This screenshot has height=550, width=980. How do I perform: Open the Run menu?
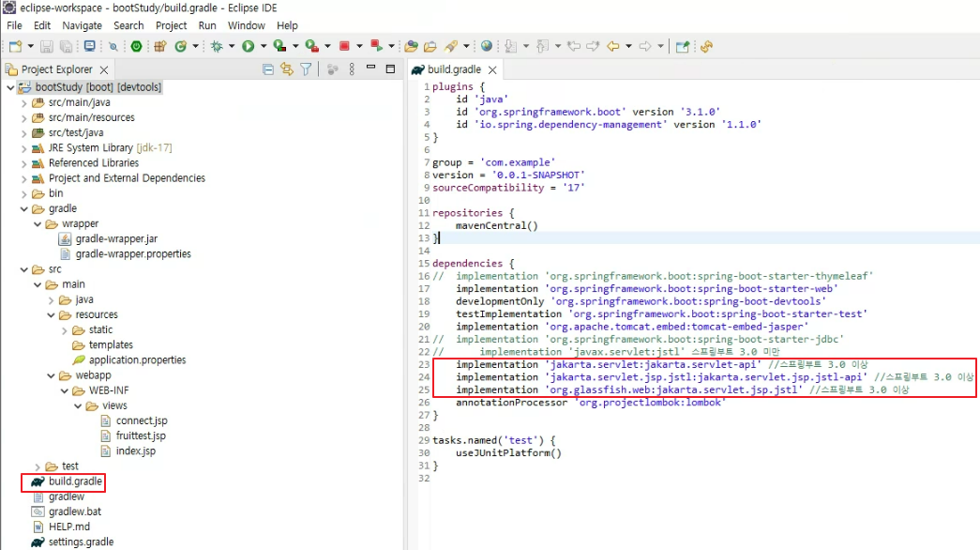coord(207,25)
